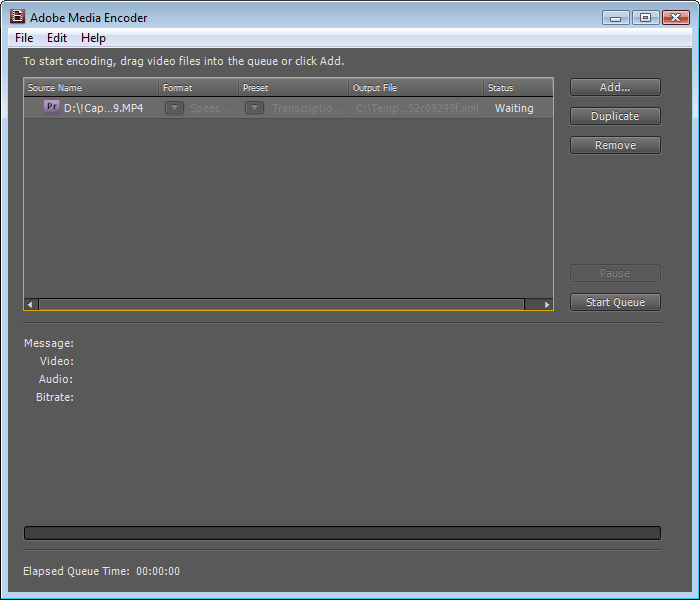Image resolution: width=700 pixels, height=600 pixels.
Task: Open the Help menu
Action: (93, 38)
